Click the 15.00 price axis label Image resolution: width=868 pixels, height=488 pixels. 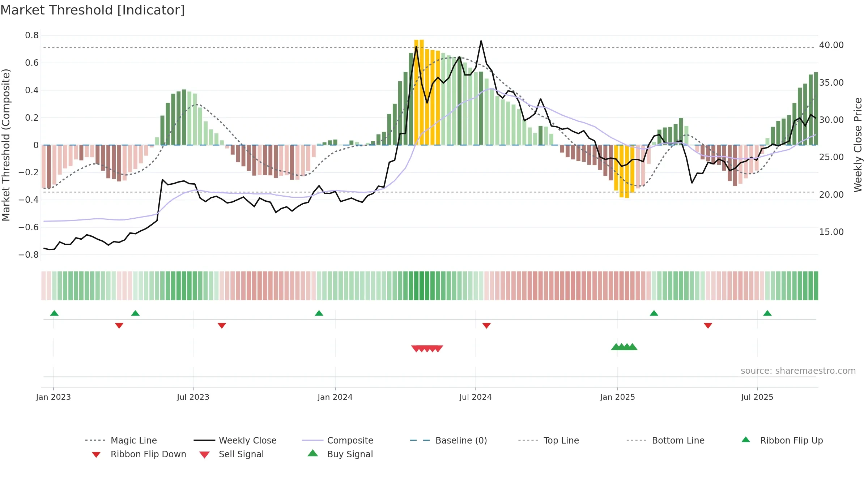coord(831,232)
